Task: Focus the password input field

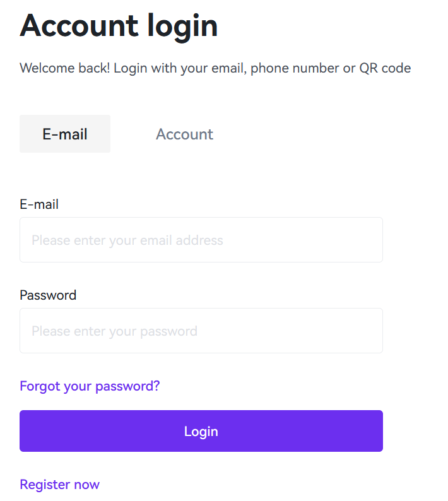Action: (x=201, y=331)
